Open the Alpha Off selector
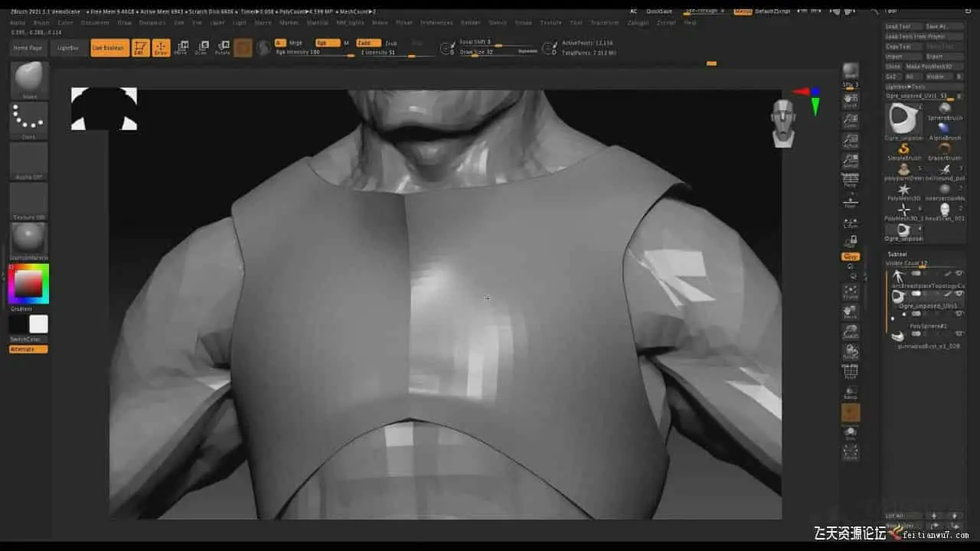 (29, 161)
